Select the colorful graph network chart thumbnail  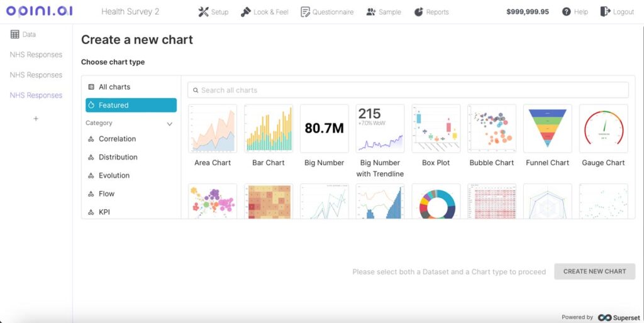click(213, 201)
